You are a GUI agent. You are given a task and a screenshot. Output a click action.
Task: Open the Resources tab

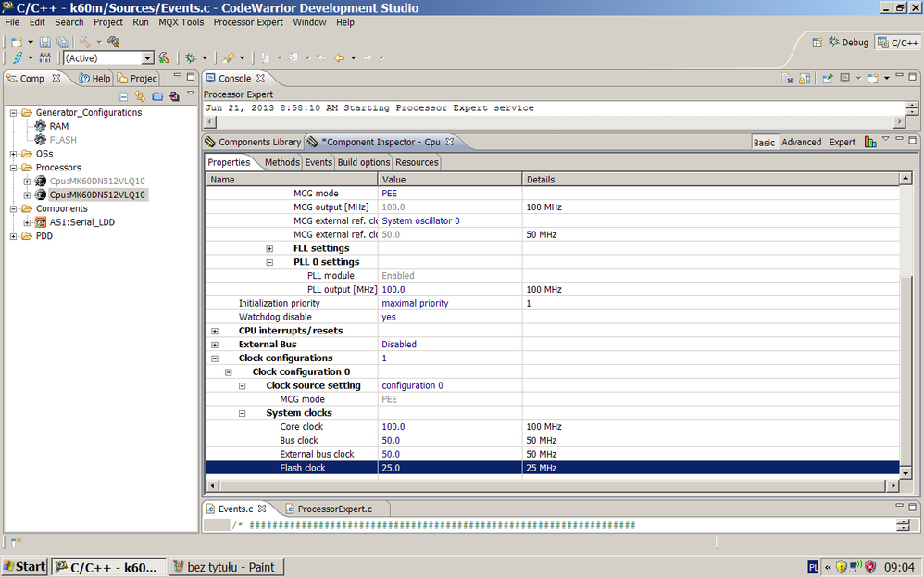click(x=417, y=162)
